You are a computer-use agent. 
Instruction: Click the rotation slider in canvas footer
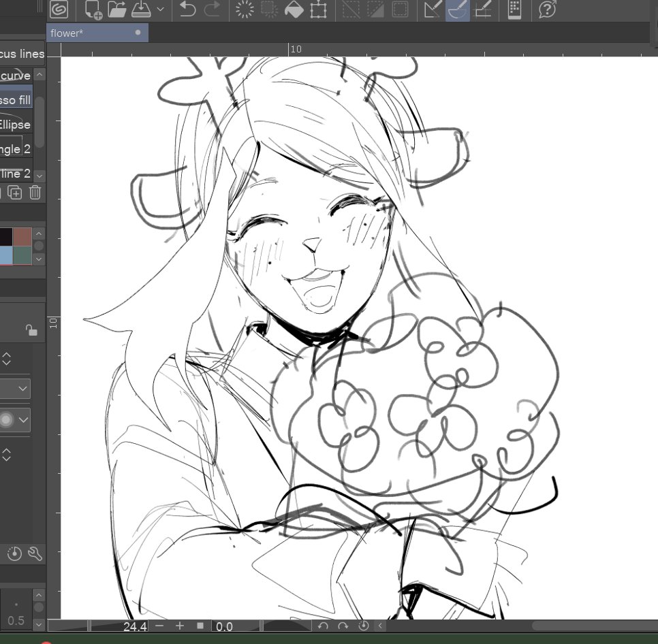click(287, 626)
